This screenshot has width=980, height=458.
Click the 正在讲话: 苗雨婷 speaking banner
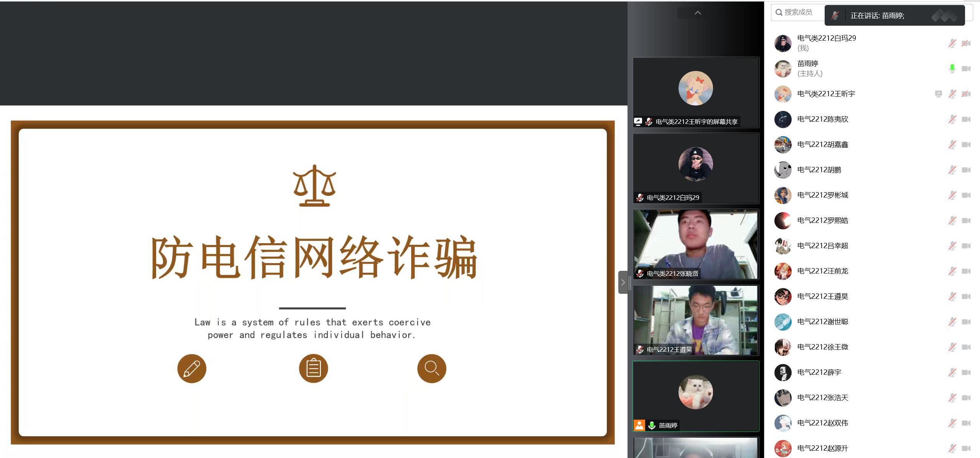click(x=877, y=16)
